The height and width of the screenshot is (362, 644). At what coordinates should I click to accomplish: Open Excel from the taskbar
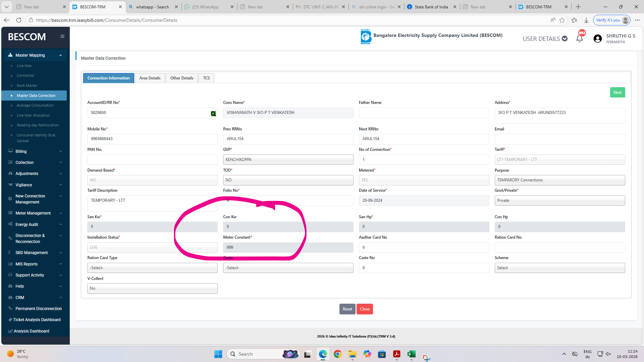coord(411,354)
